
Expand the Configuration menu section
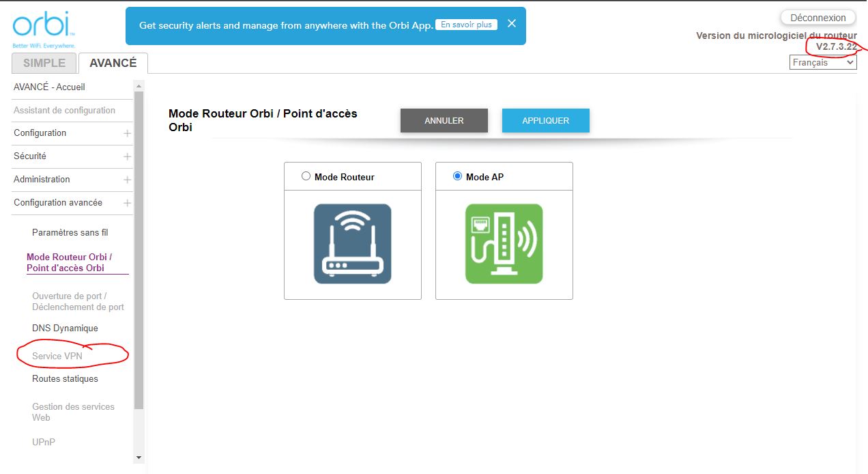point(127,133)
